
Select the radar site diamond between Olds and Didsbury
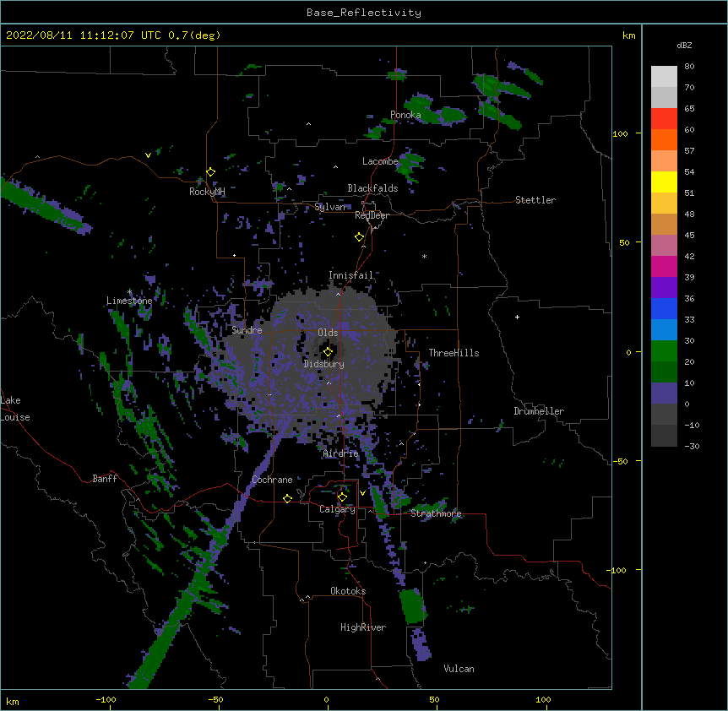point(328,352)
